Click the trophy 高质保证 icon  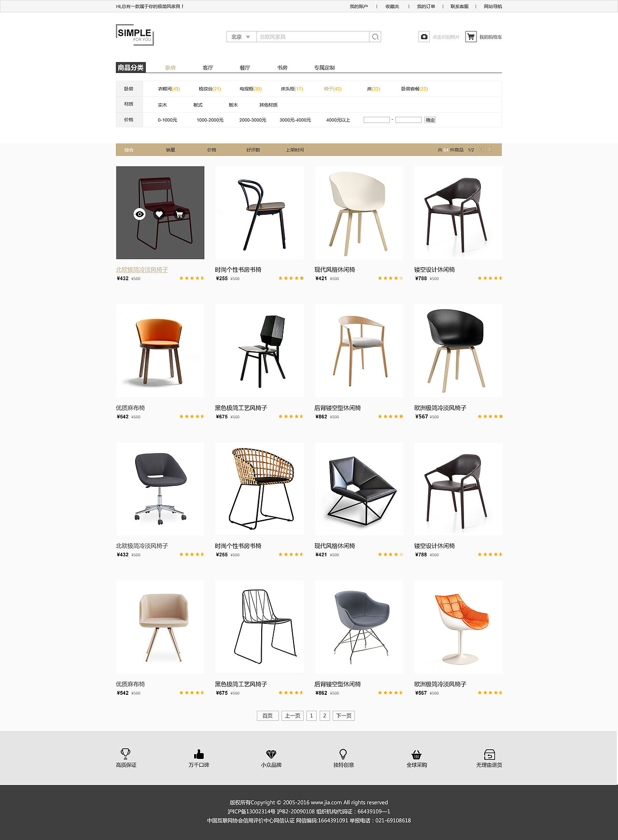pos(126,754)
